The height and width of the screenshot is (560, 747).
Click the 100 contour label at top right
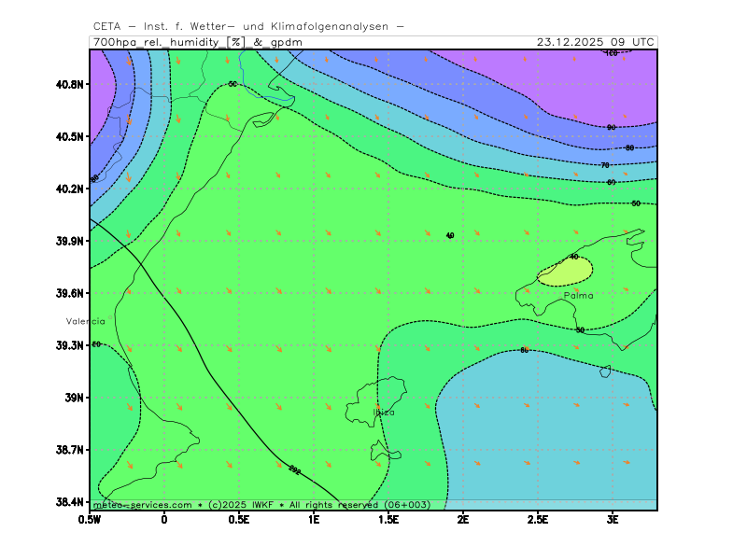612,53
